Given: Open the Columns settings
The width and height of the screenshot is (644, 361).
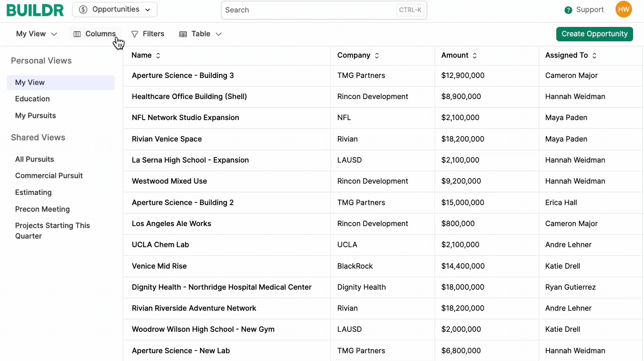Looking at the screenshot, I should pos(95,34).
